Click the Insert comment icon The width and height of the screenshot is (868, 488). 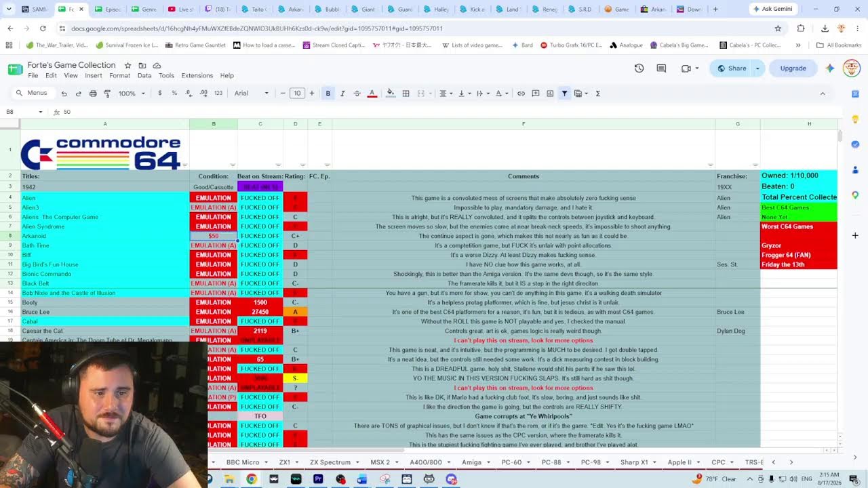pos(536,94)
